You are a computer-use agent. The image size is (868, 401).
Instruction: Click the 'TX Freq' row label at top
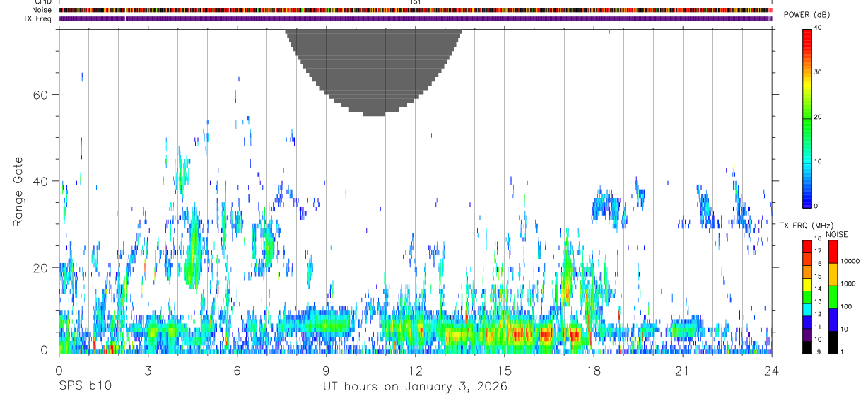pyautogui.click(x=38, y=18)
